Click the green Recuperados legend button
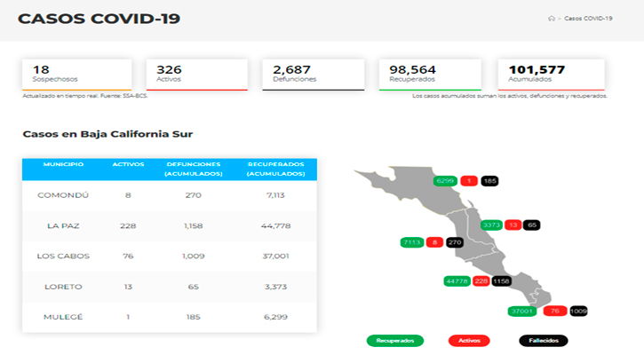 click(x=395, y=341)
